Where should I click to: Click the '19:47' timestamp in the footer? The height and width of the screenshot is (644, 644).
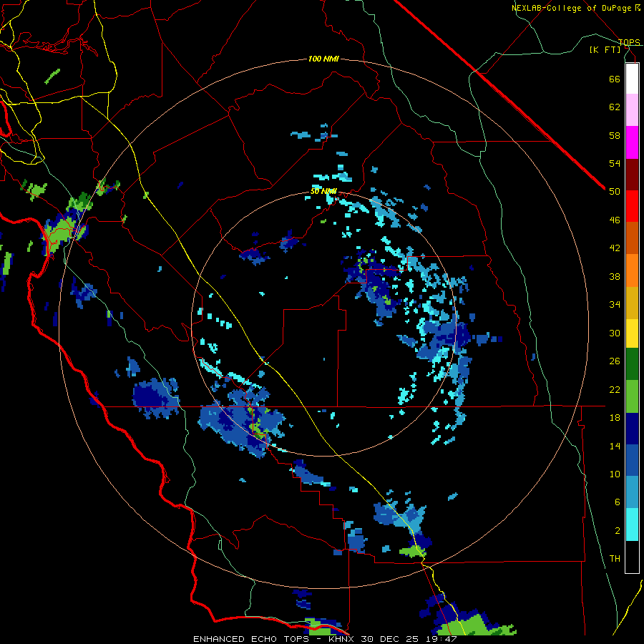(x=441, y=639)
